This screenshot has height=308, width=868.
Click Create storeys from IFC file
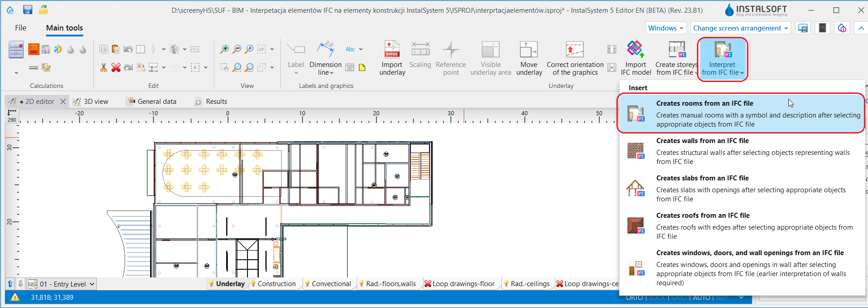point(676,58)
